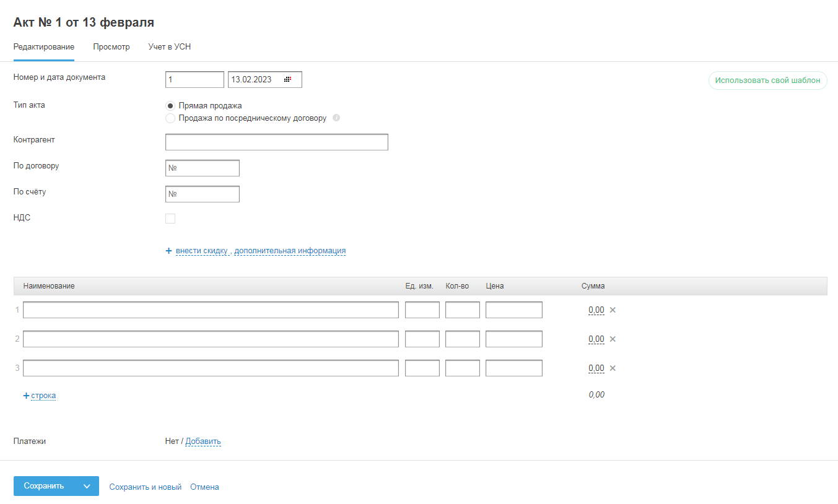838x504 pixels.
Task: Enable the НДС checkbox
Action: point(170,219)
